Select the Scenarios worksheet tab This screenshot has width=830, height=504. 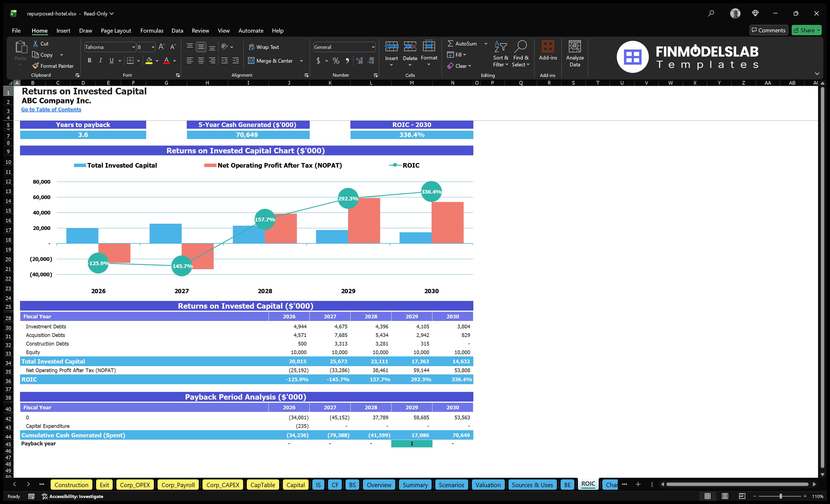pyautogui.click(x=451, y=485)
